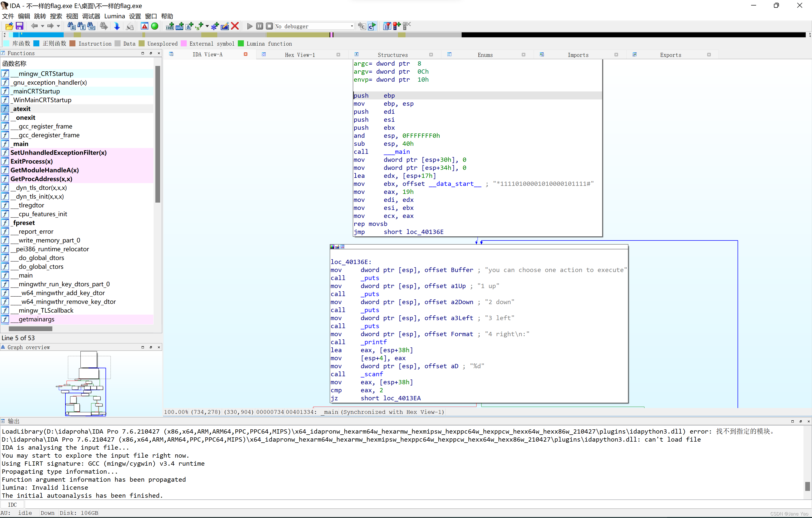812x518 pixels.
Task: Click the green circle toolbar icon
Action: (x=155, y=26)
